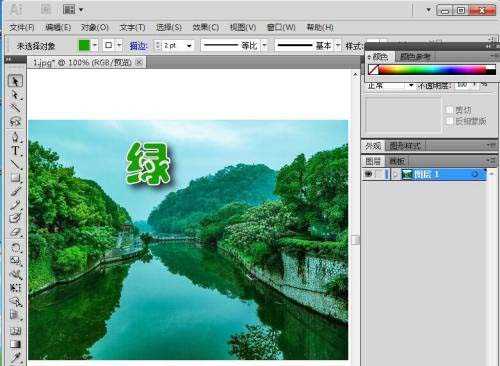Select the Blob Brush tool

point(15,218)
